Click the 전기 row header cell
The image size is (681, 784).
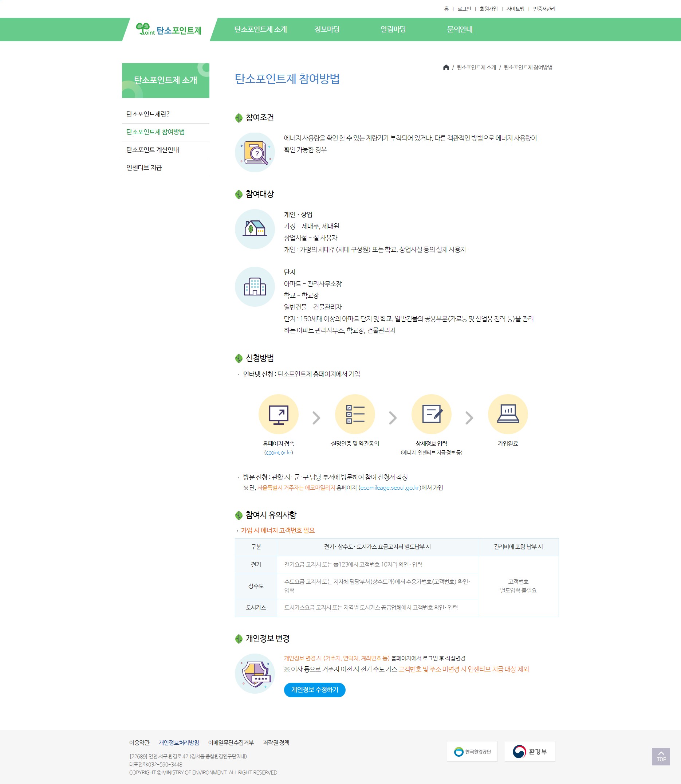[x=256, y=565]
